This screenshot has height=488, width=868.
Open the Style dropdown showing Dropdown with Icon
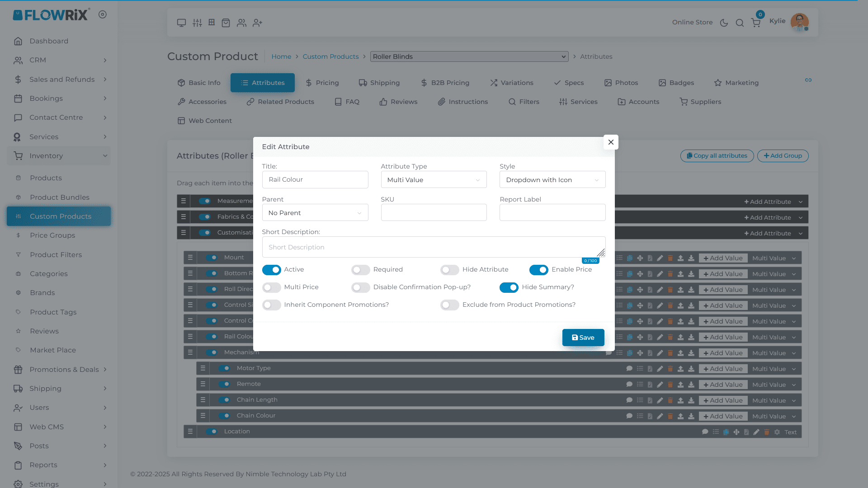(x=552, y=180)
